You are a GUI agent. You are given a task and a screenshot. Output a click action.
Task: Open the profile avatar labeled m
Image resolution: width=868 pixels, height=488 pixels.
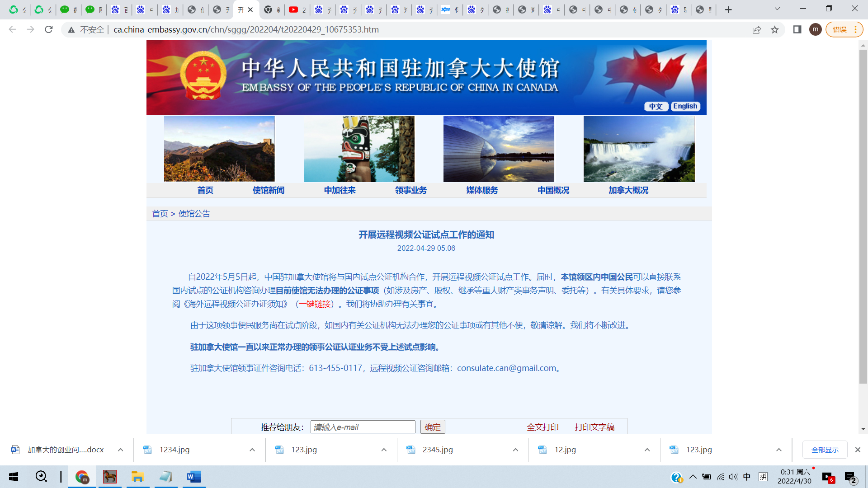point(815,29)
